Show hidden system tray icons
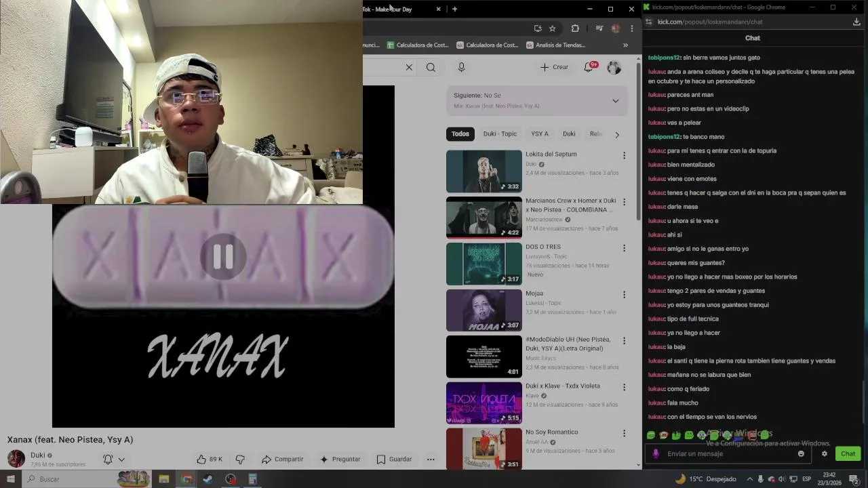 (x=749, y=479)
